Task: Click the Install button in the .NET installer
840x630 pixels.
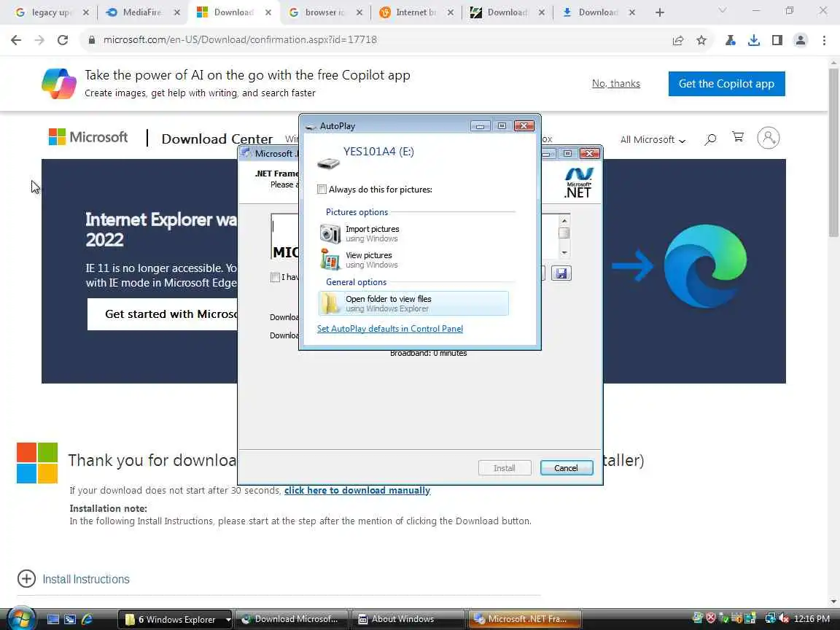Action: coord(504,468)
